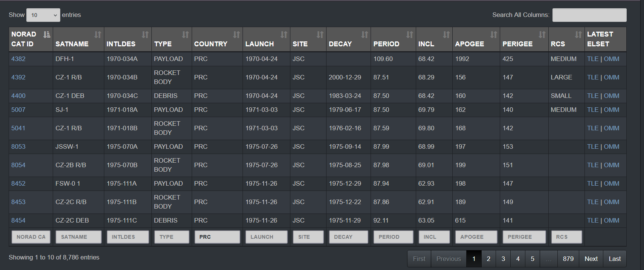The image size is (644, 270).
Task: Click the LAUNCH filter input
Action: click(266, 237)
